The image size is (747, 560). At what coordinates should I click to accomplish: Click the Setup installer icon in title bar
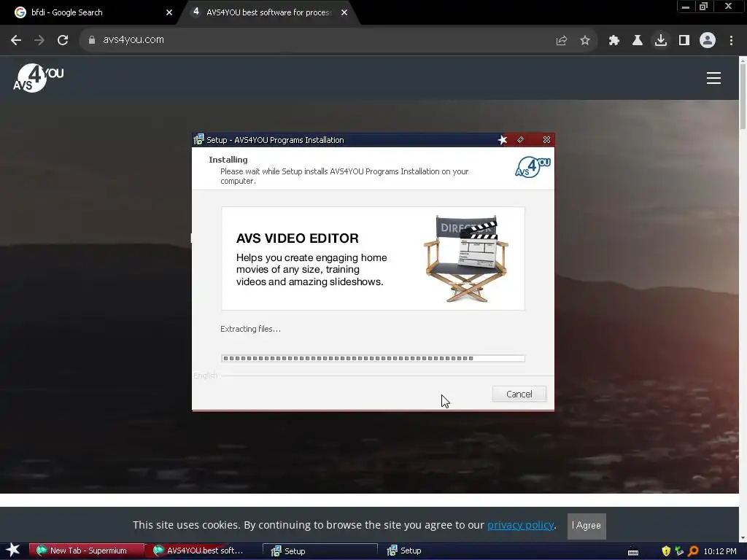[198, 139]
